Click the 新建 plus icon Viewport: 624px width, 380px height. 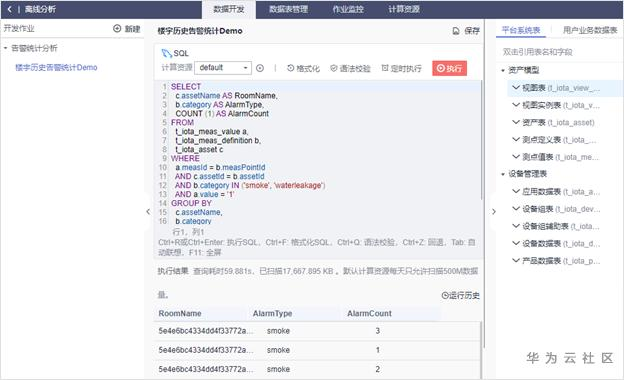(x=117, y=28)
